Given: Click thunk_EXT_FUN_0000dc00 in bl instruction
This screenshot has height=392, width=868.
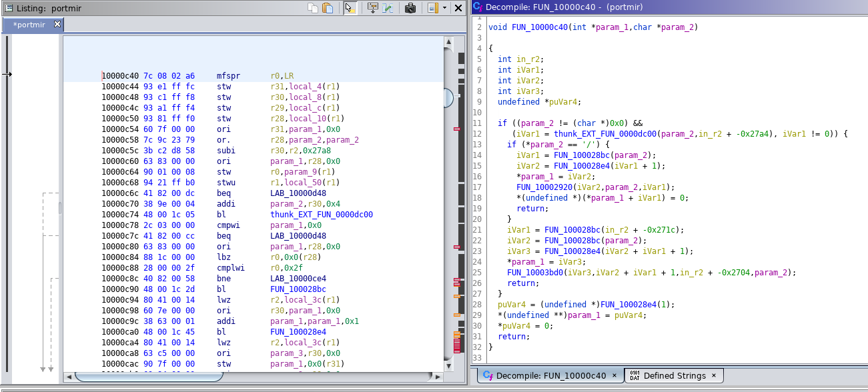Looking at the screenshot, I should [x=321, y=215].
